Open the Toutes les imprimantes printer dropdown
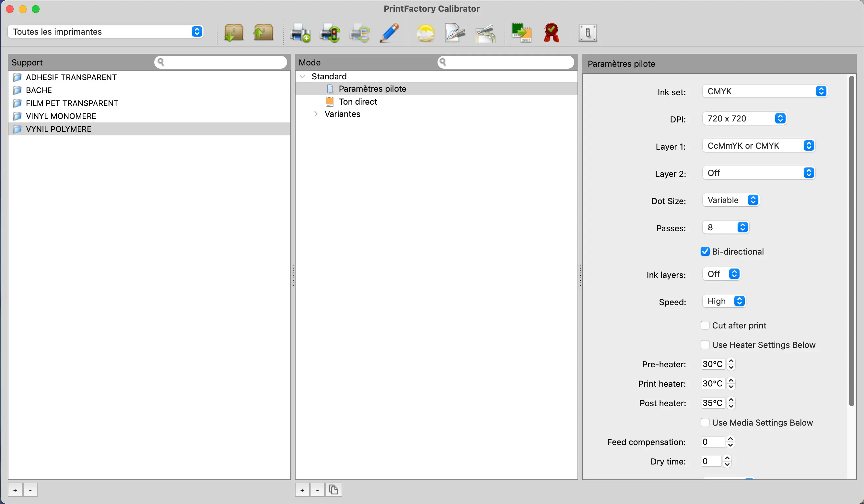Viewport: 864px width, 504px height. pyautogui.click(x=106, y=31)
